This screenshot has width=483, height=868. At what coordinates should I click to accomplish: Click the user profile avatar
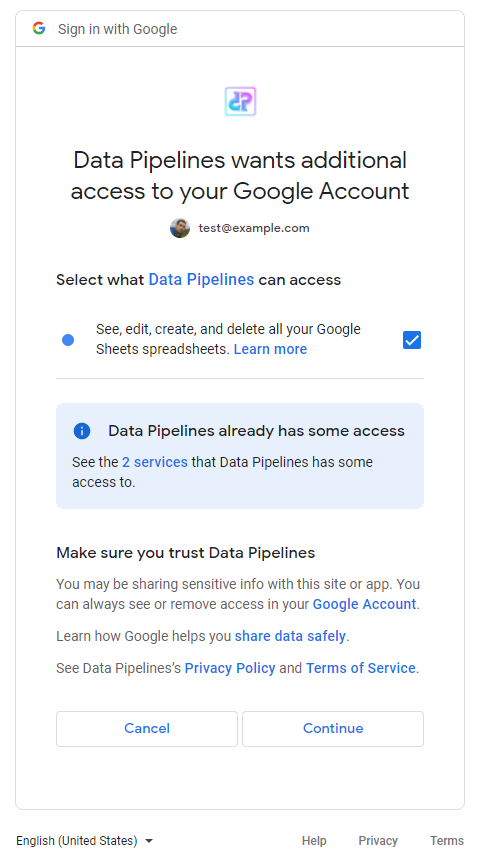tap(180, 228)
